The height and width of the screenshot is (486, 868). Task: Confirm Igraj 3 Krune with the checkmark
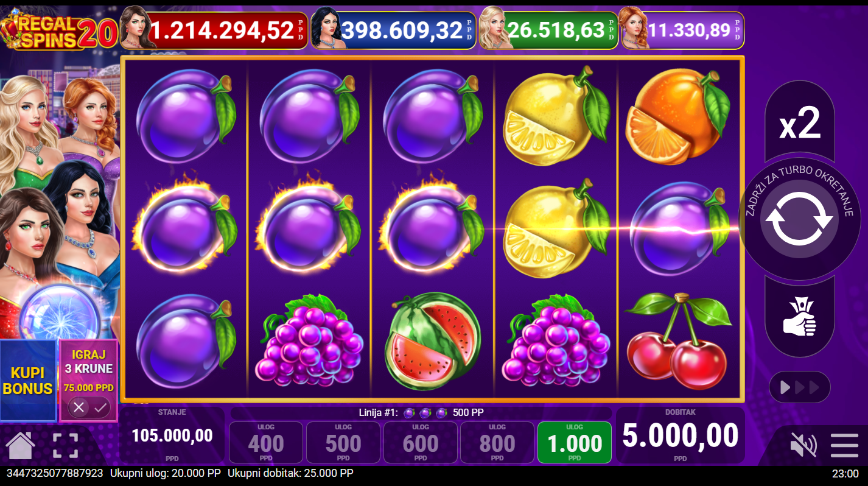[101, 407]
